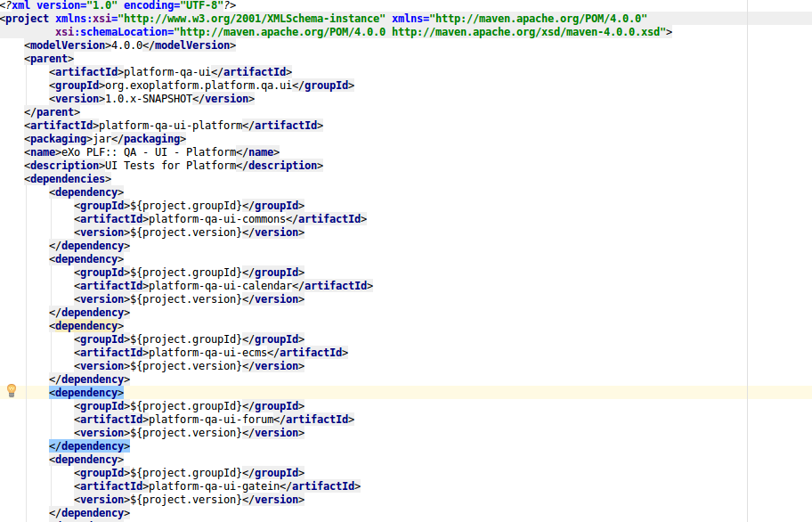
Task: Click the xmlns:xsi attribute in project tag
Action: pos(221,19)
